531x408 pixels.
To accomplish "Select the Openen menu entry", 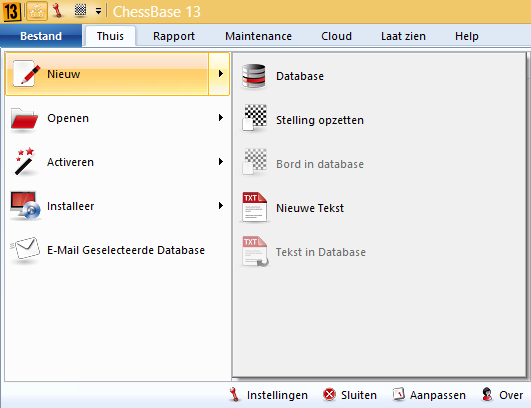I will pos(118,118).
